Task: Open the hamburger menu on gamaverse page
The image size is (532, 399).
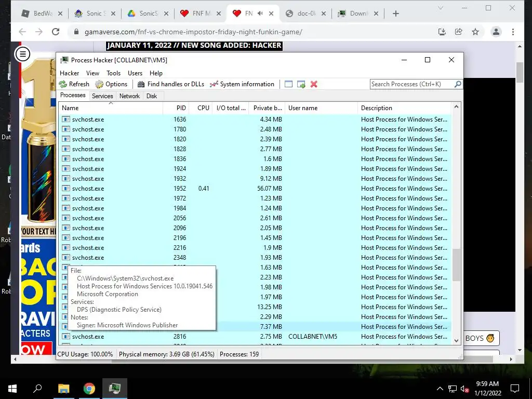Action: coord(23,54)
